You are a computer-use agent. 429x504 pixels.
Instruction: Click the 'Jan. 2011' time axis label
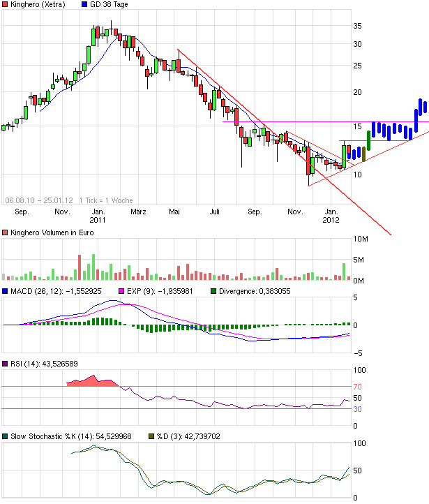tap(98, 216)
